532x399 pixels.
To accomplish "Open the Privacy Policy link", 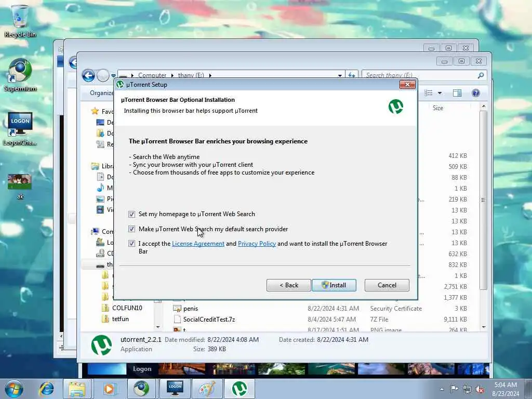I will click(257, 244).
